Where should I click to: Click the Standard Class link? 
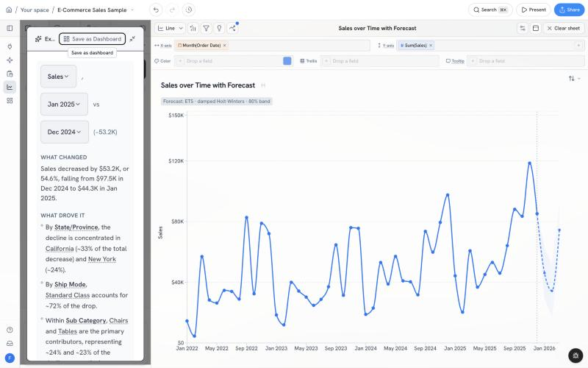[68, 295]
